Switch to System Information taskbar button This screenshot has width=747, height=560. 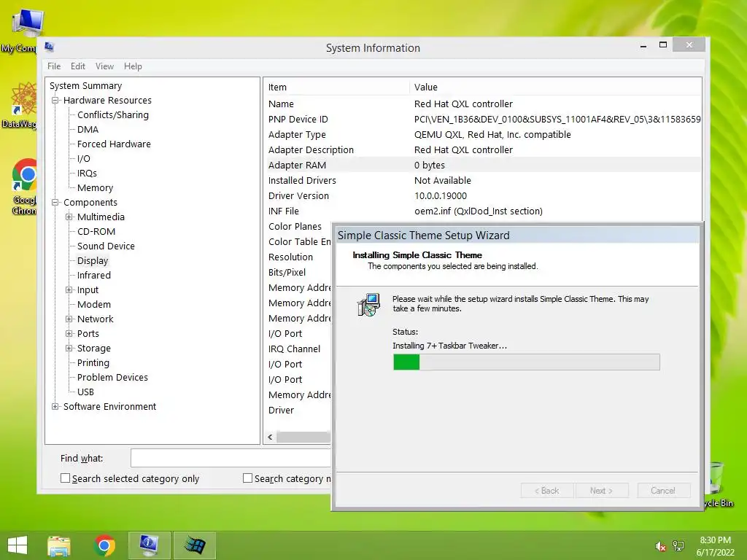[x=150, y=545]
